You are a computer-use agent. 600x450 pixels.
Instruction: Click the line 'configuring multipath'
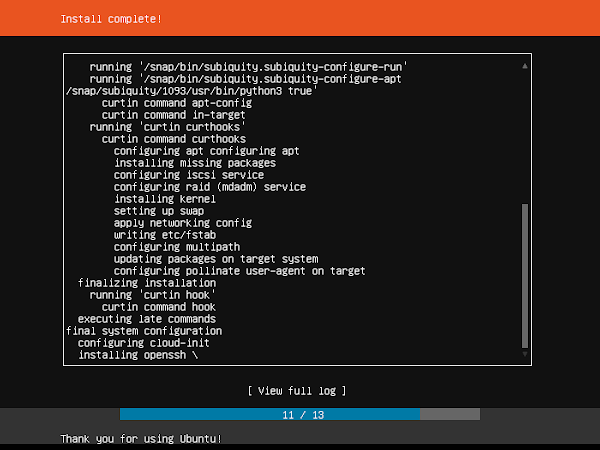click(x=177, y=247)
